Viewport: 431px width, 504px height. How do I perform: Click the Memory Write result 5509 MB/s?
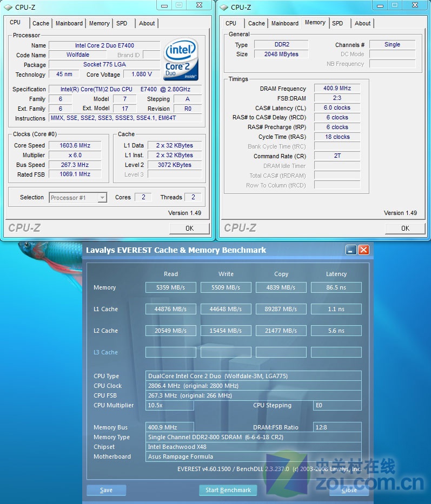click(226, 287)
